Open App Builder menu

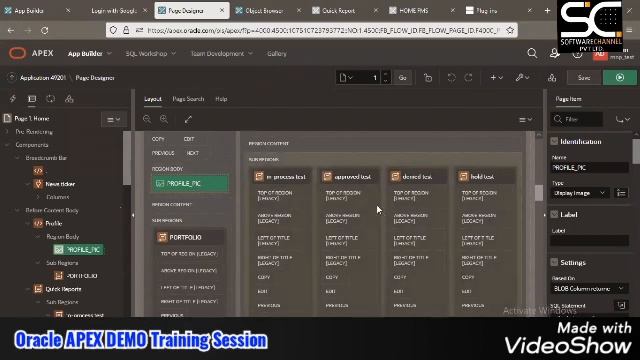89,53
